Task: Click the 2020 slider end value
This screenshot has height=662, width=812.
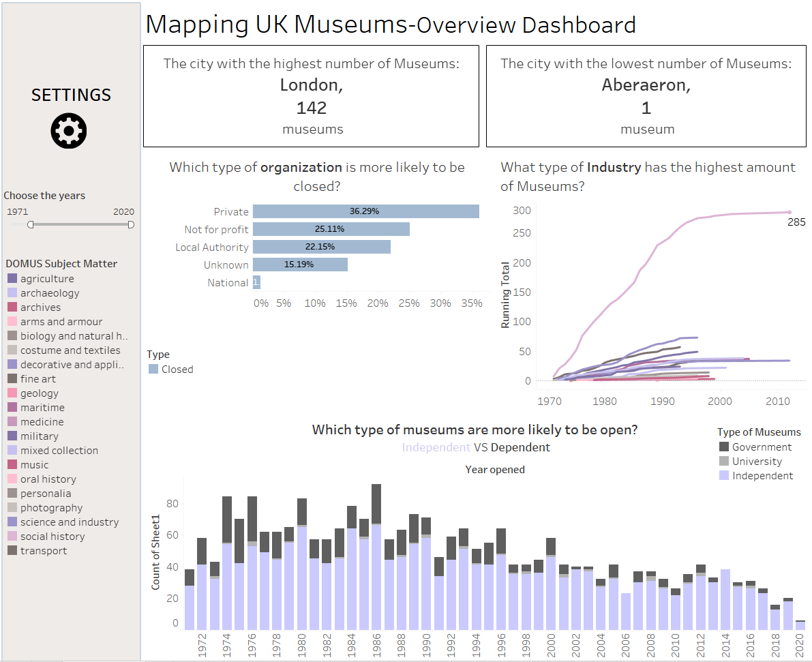Action: click(124, 211)
